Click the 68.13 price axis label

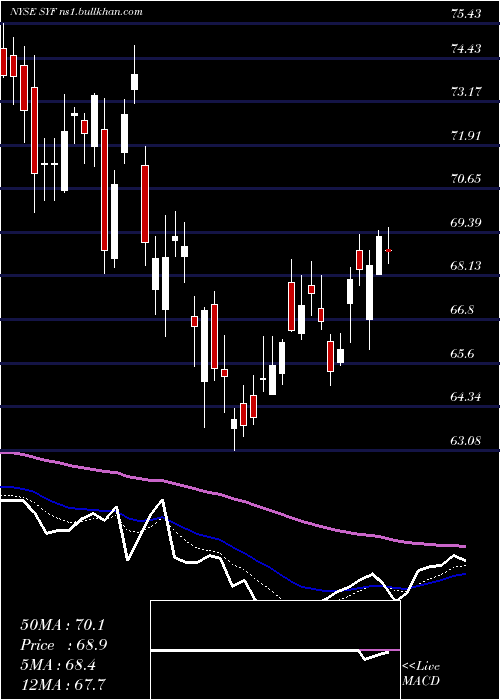click(x=466, y=266)
